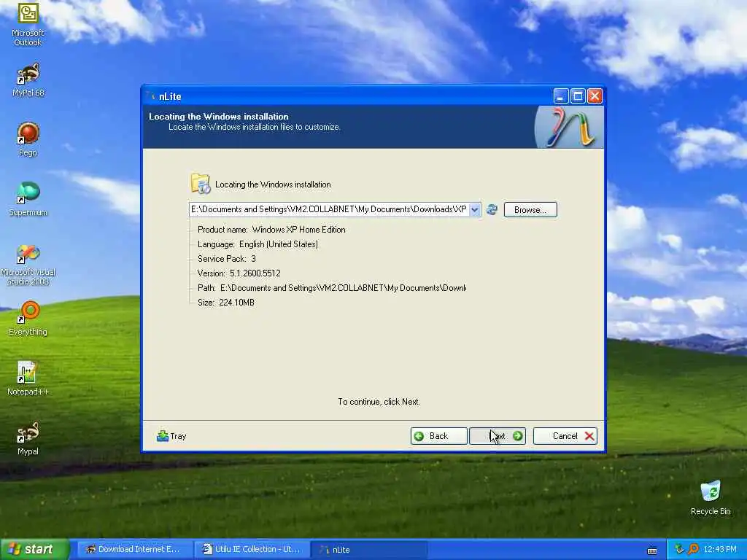
Task: Click 'To continue, click Next.' text
Action: (x=379, y=402)
